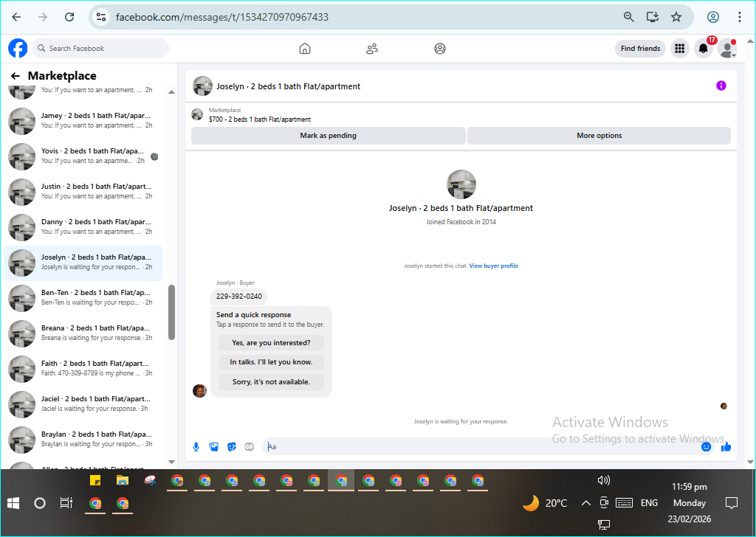Click the ENG language indicator
This screenshot has height=537, width=756.
click(649, 503)
